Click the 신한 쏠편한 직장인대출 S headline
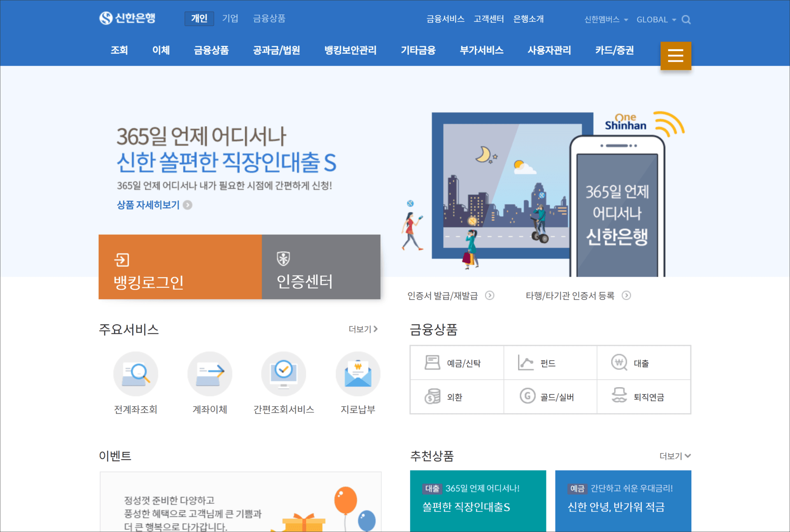The width and height of the screenshot is (790, 532). (x=226, y=162)
